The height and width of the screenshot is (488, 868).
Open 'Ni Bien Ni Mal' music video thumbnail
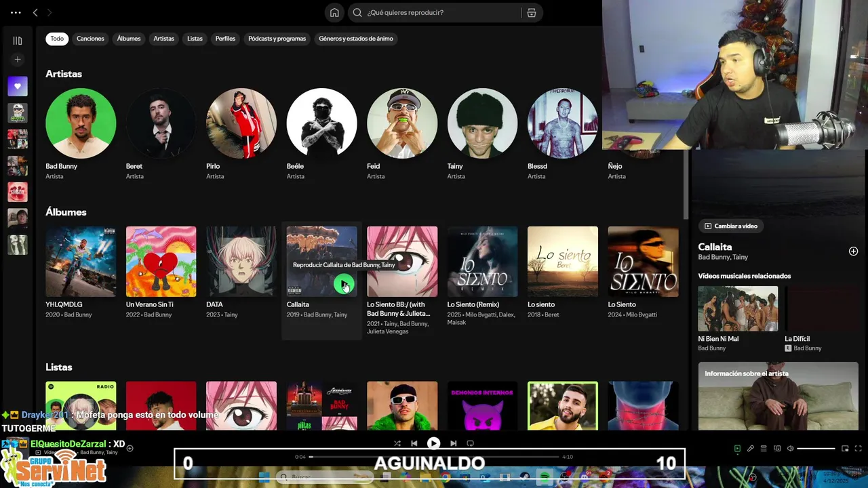738,308
